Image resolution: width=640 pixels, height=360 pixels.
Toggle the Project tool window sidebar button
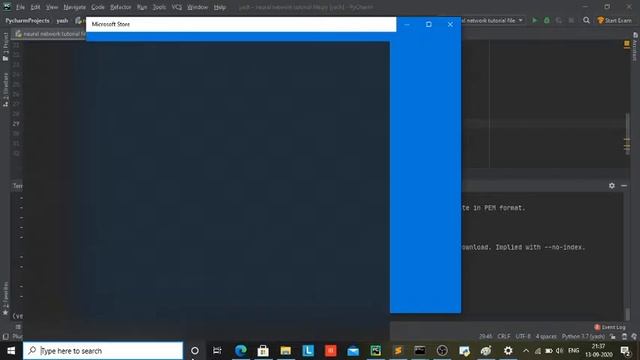[5, 47]
